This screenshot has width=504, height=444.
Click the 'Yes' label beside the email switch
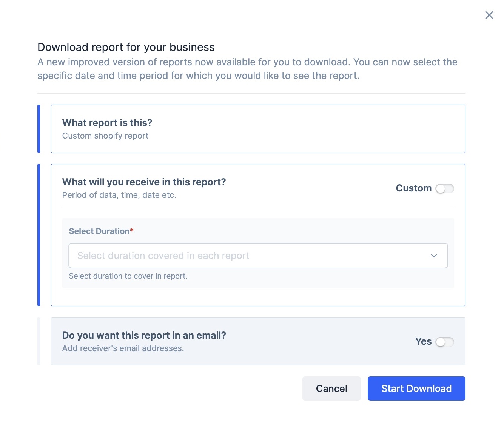coord(423,341)
